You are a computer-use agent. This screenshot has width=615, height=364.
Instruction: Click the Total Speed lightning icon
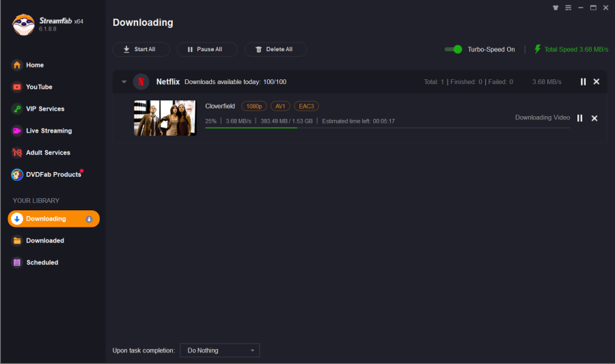(x=537, y=49)
